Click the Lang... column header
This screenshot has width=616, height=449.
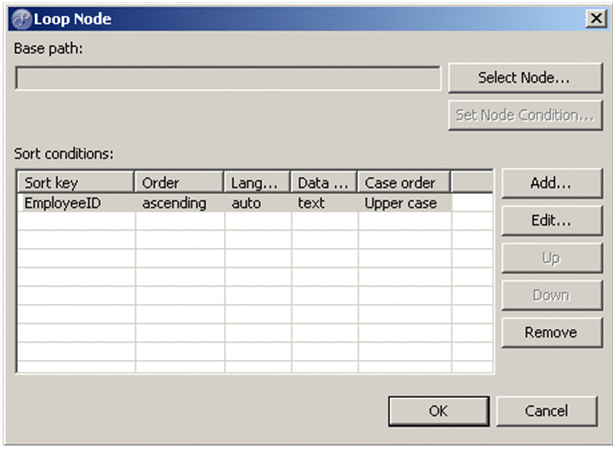[257, 183]
